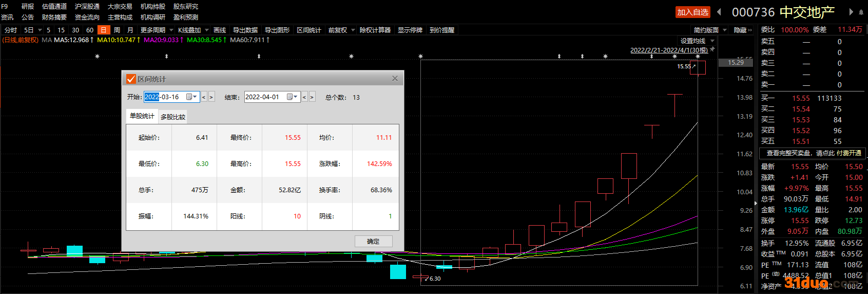868x294 pixels.
Task: Switch chart to 分时 intraday view
Action: 10,30
